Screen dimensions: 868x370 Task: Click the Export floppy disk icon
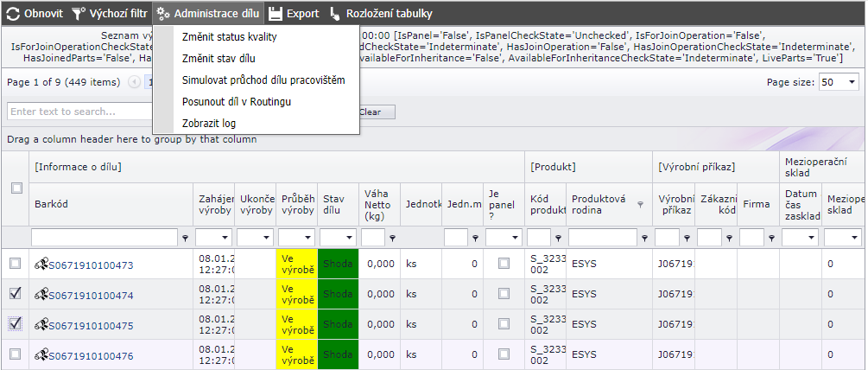click(x=275, y=14)
